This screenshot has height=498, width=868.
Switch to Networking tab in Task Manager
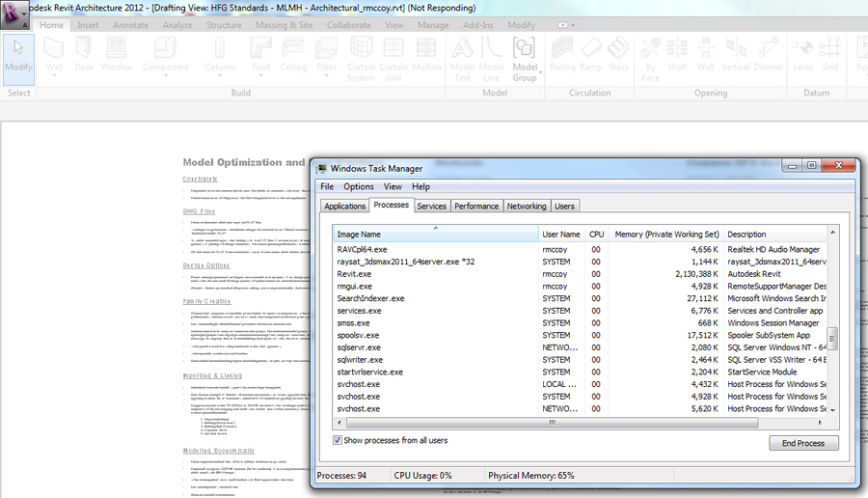[x=527, y=207]
